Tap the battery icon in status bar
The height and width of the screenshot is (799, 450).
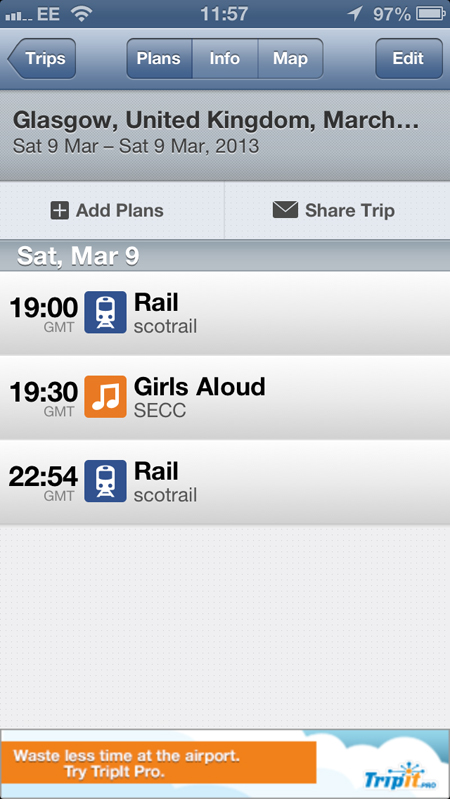(x=431, y=14)
